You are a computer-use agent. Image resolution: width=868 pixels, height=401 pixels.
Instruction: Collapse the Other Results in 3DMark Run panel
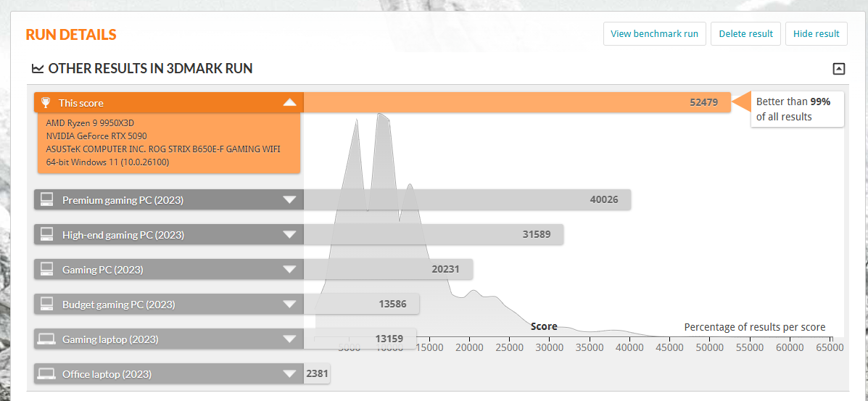[839, 69]
